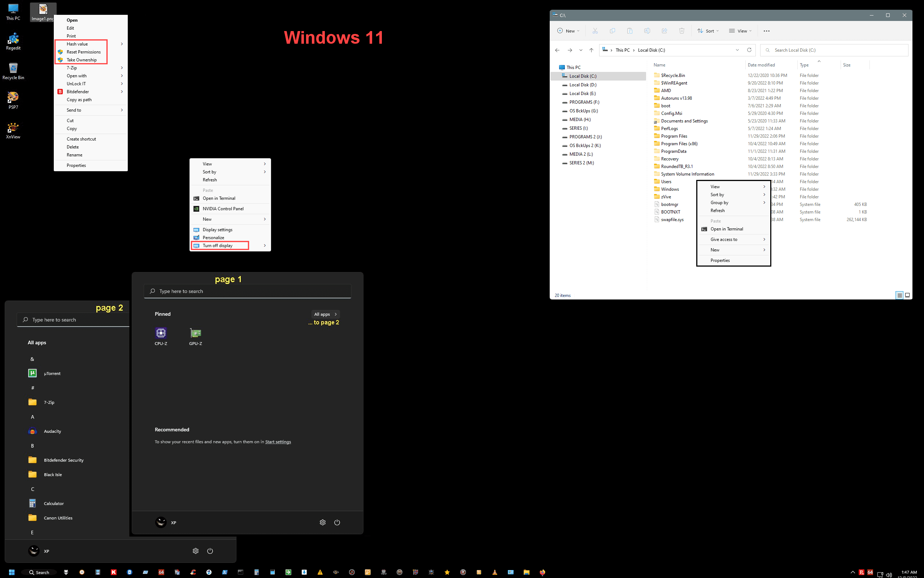Viewport: 924px width, 578px height.
Task: Click the Explorer forward arrow
Action: (570, 50)
